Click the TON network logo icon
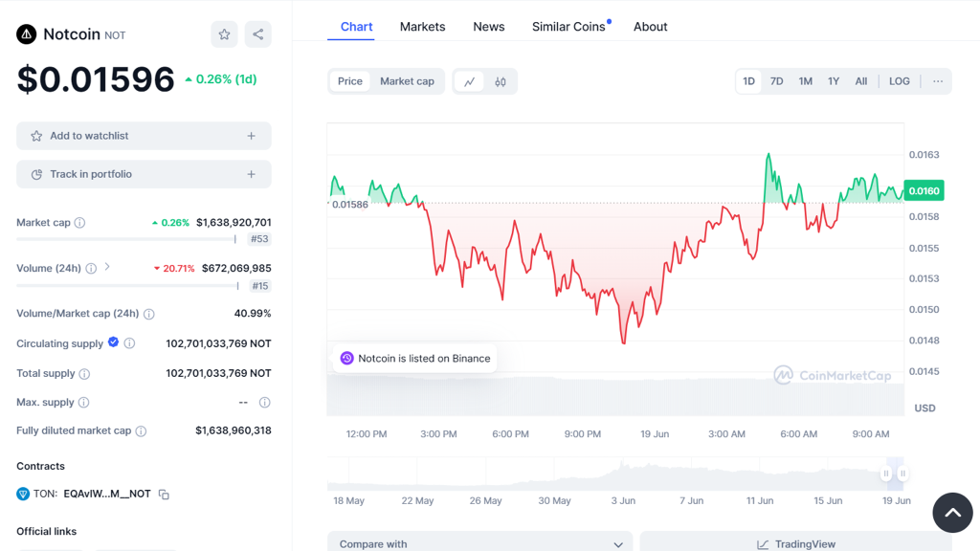980x551 pixels. (23, 495)
